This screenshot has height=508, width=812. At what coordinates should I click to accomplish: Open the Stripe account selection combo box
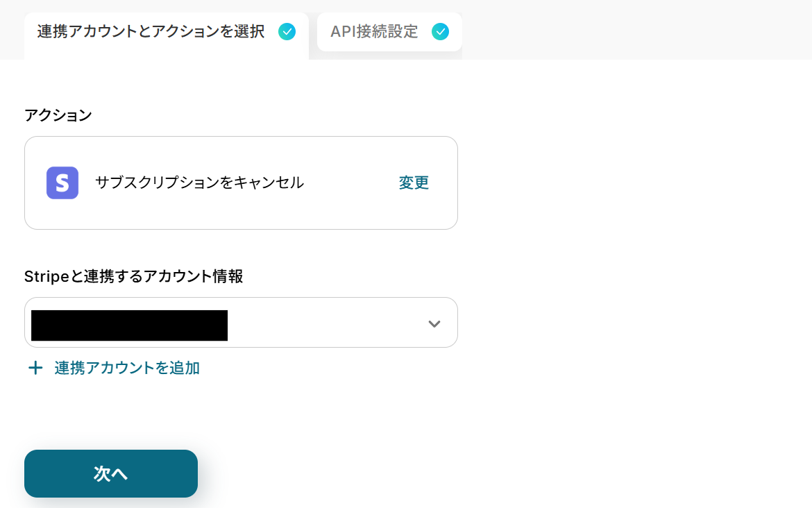coord(326,323)
